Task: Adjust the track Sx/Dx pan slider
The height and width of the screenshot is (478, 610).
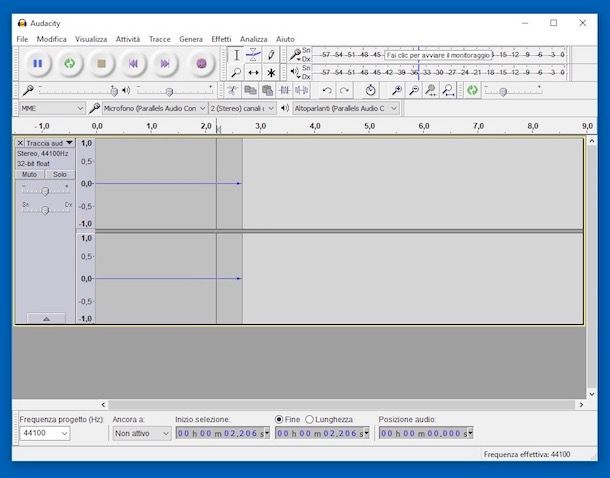Action: pyautogui.click(x=45, y=210)
